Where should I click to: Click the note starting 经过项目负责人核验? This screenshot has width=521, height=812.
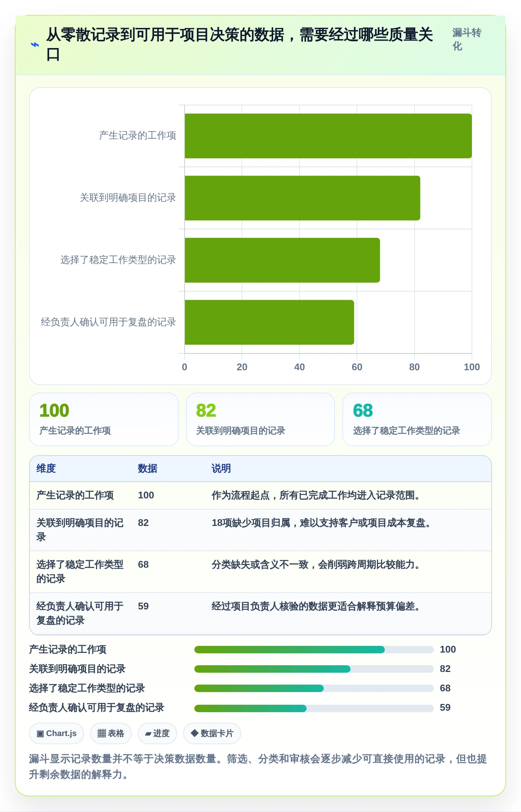click(316, 606)
